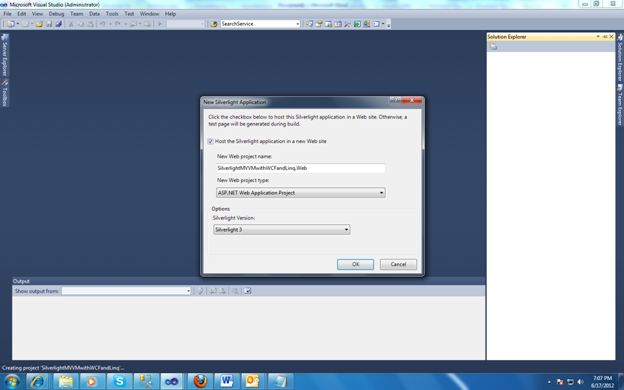Open the Window menu
The image size is (624, 390).
149,14
